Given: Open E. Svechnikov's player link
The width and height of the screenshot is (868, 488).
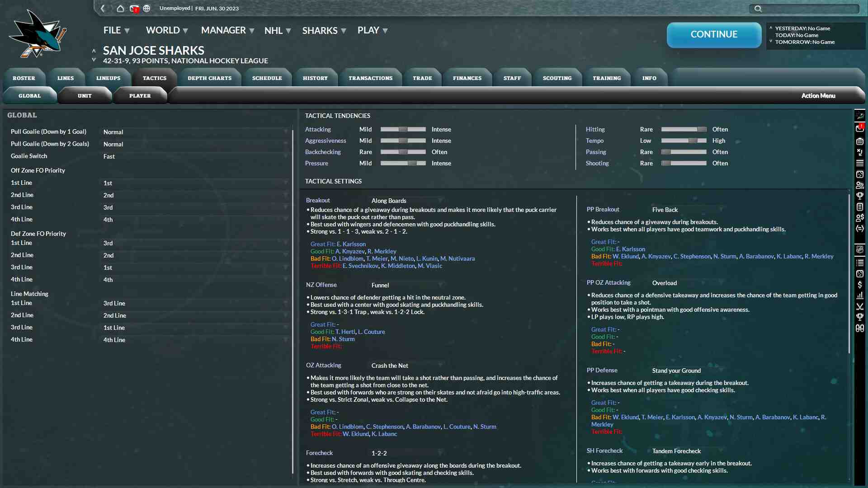Looking at the screenshot, I should point(360,266).
